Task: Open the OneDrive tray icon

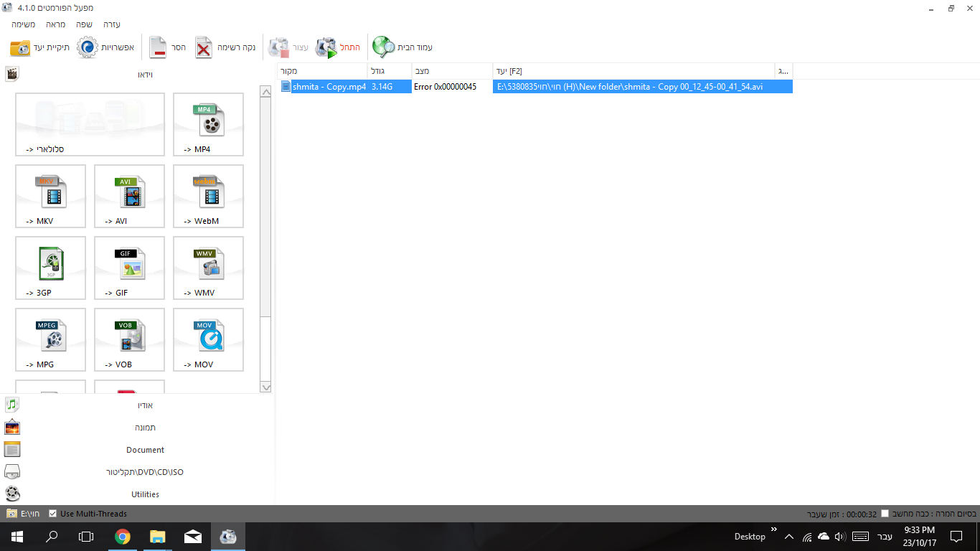Action: 824,537
